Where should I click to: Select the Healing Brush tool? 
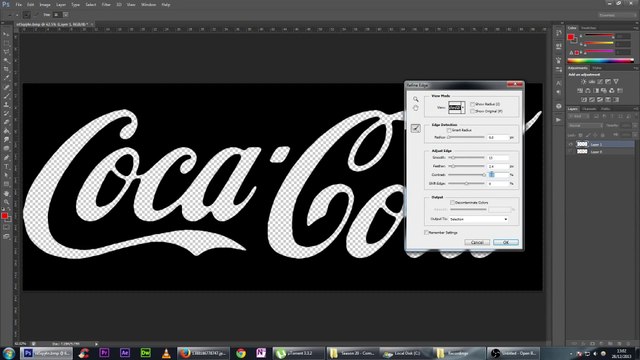coord(6,87)
